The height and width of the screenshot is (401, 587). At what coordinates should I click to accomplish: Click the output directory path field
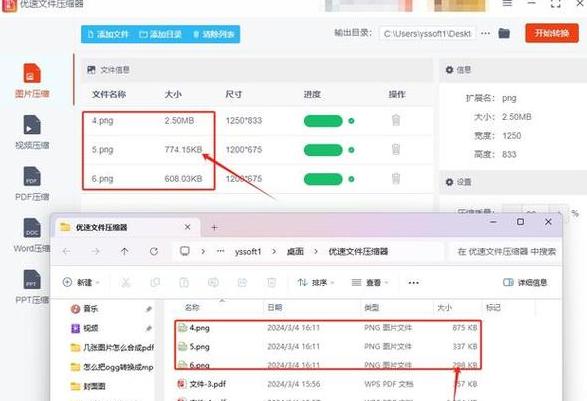click(427, 34)
